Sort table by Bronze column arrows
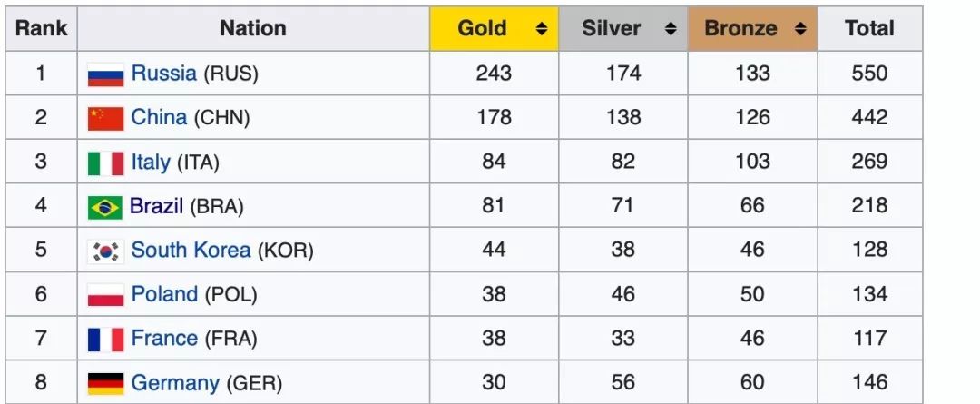This screenshot has height=404, width=980. (x=800, y=29)
